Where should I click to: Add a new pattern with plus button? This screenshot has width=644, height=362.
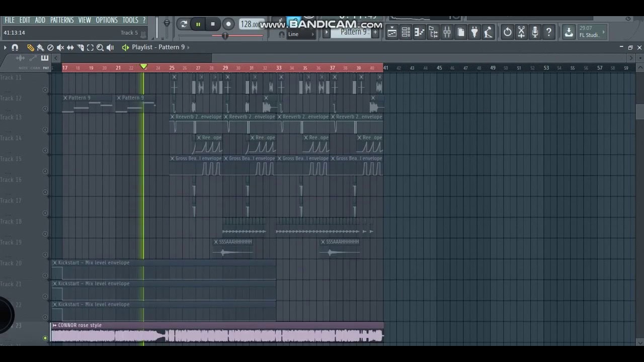tap(375, 32)
